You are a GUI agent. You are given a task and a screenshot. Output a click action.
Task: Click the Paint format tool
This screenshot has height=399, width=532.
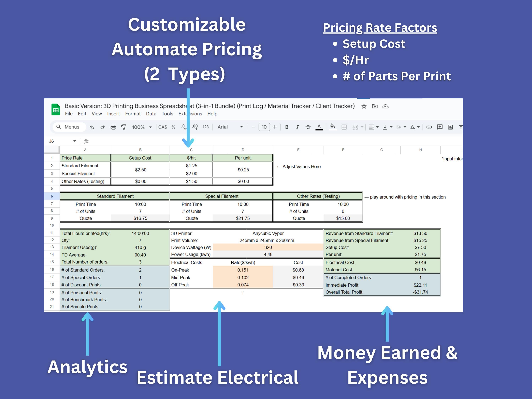(x=123, y=127)
